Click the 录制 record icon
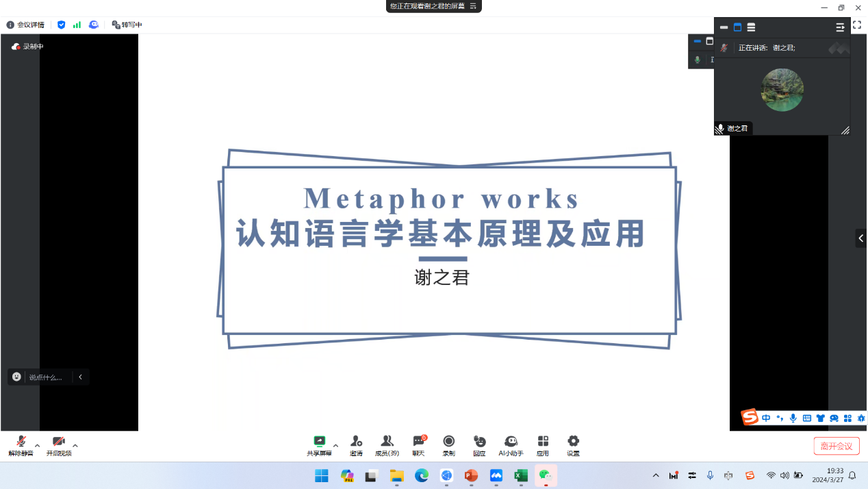Viewport: 868px width, 489px height. click(x=448, y=444)
